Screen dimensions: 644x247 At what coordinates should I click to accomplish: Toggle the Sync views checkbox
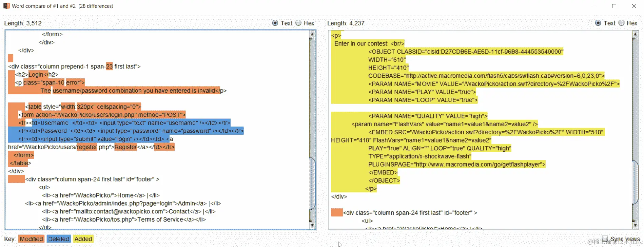coord(605,239)
